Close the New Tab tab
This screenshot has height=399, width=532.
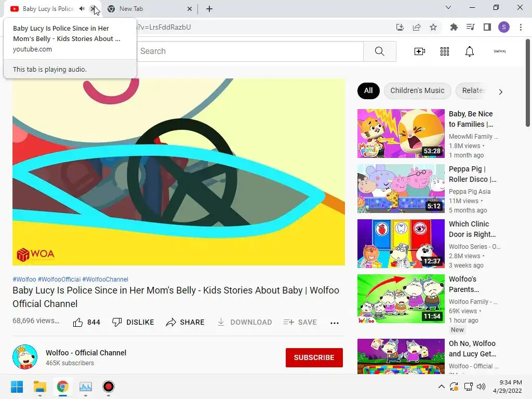(190, 9)
